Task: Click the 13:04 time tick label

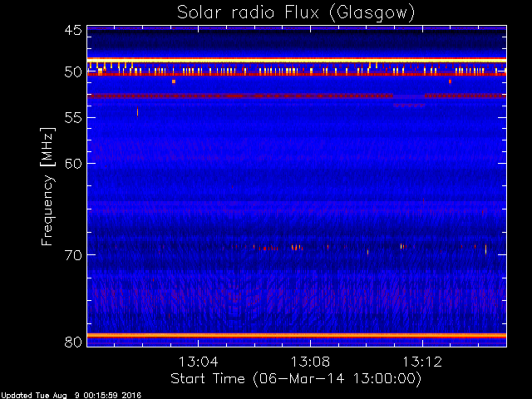Action: point(198,362)
